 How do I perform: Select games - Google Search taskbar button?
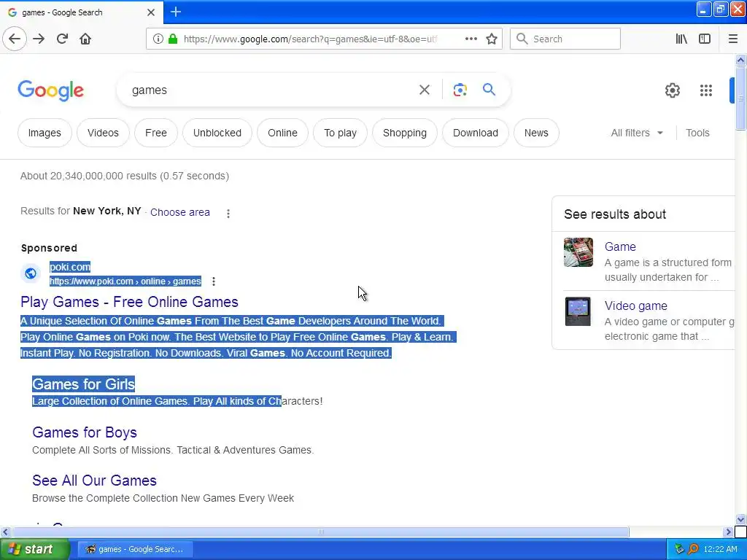135,549
